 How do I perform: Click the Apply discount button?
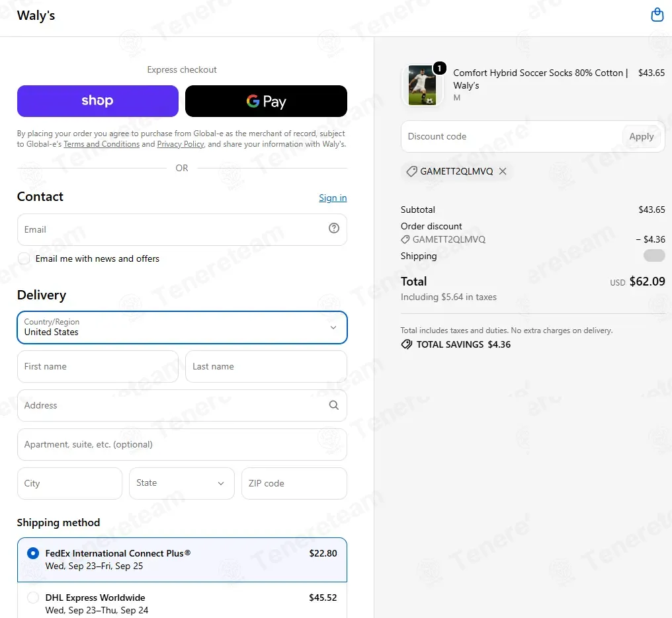(641, 137)
